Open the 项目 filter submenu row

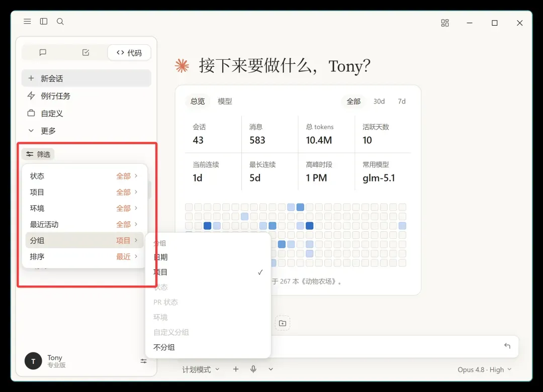click(x=84, y=192)
